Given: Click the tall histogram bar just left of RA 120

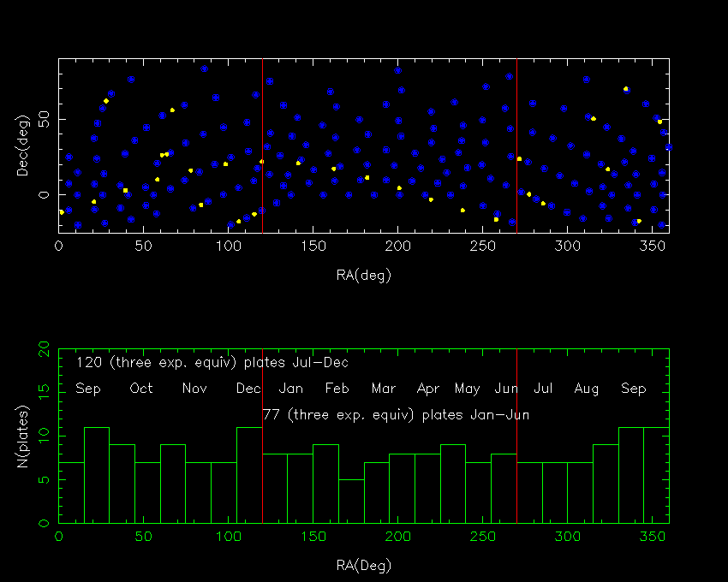Looking at the screenshot, I should click(x=249, y=475).
